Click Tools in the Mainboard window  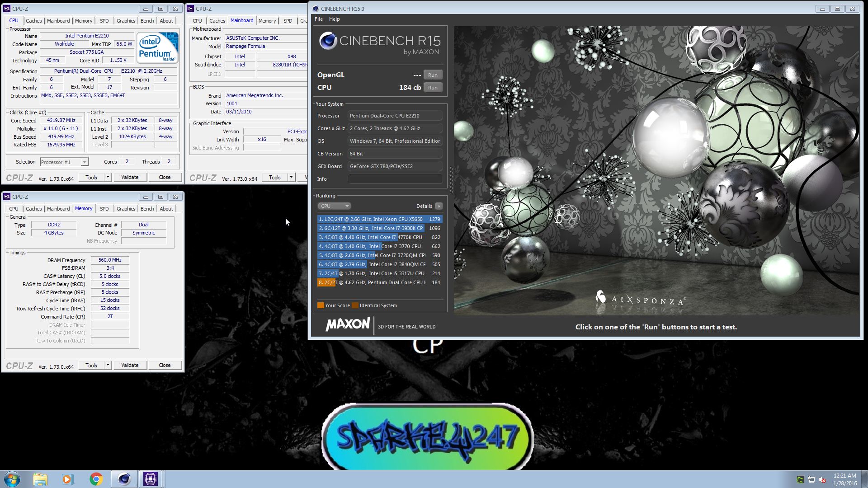point(275,177)
